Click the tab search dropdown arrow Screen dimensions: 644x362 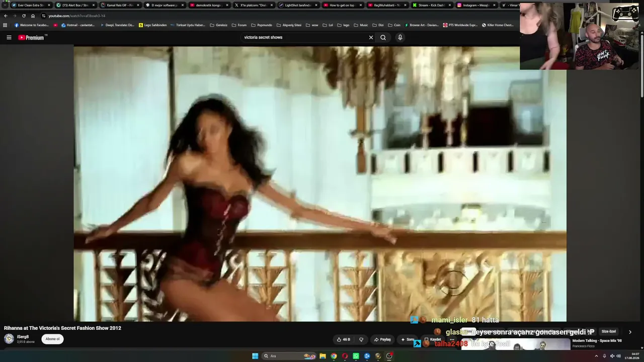[5, 5]
